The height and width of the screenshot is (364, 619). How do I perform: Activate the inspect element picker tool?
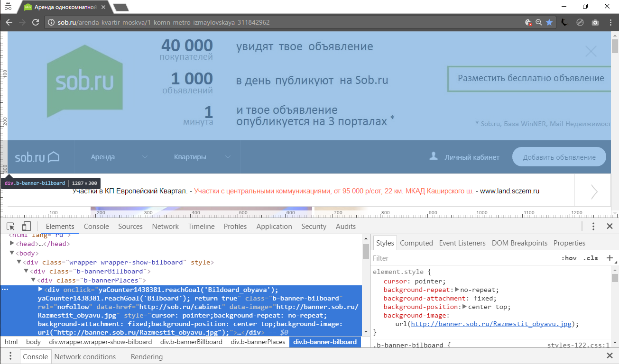tap(11, 226)
